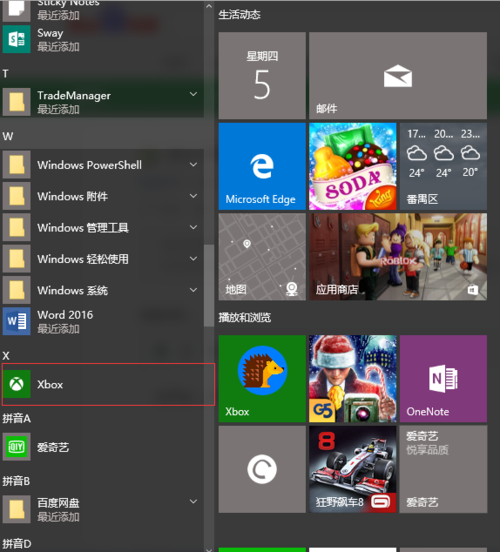Image resolution: width=500 pixels, height=552 pixels.
Task: Open the G5 Santa game tile
Action: coord(352,378)
